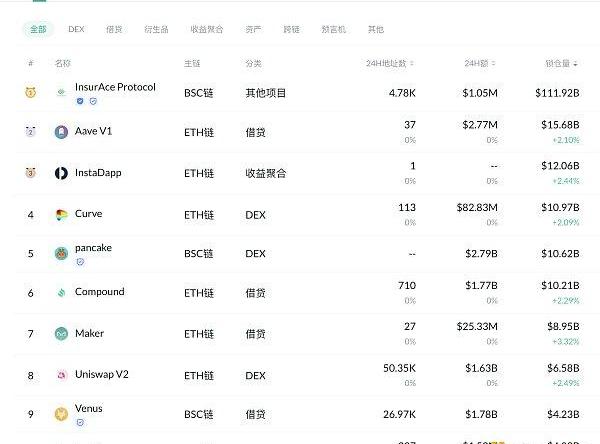
Task: Click the $10.62B locked value
Action: 560,254
